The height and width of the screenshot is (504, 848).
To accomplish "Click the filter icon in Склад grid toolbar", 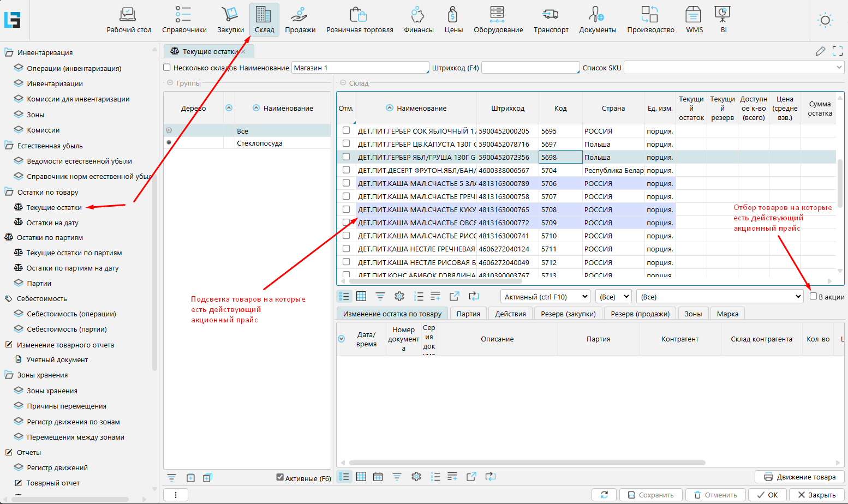I will pos(380,296).
